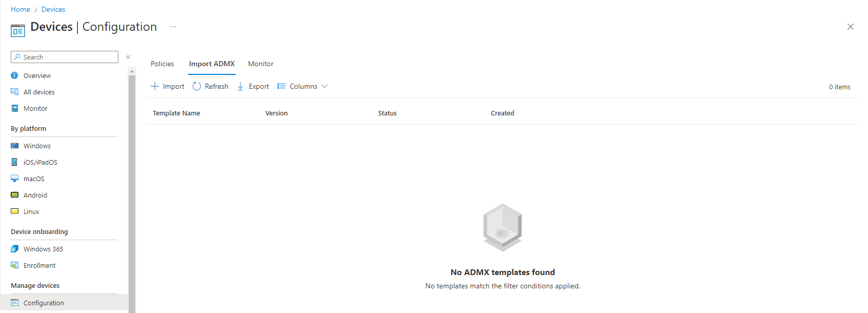Image resolution: width=868 pixels, height=313 pixels.
Task: Open the Columns dropdown
Action: 302,86
